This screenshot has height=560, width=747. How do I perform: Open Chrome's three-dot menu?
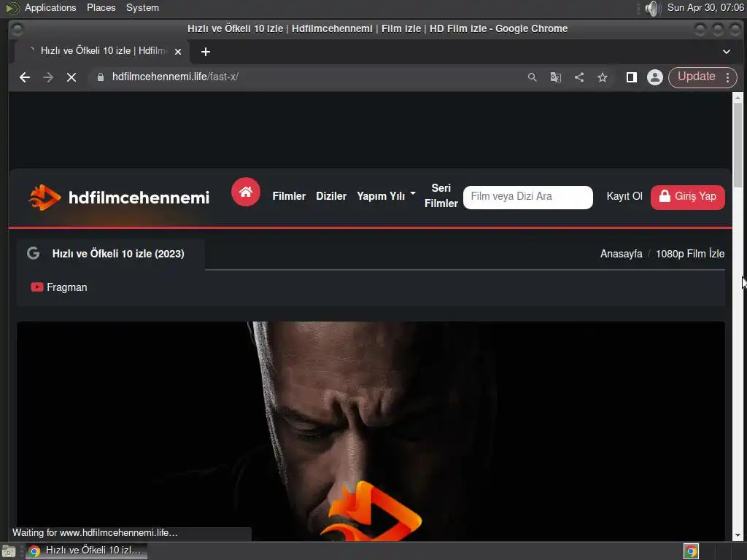(728, 77)
